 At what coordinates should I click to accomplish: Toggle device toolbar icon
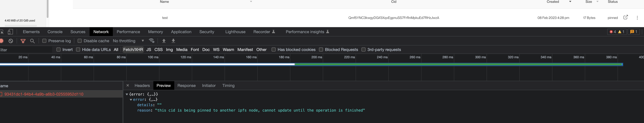[x=10, y=32]
